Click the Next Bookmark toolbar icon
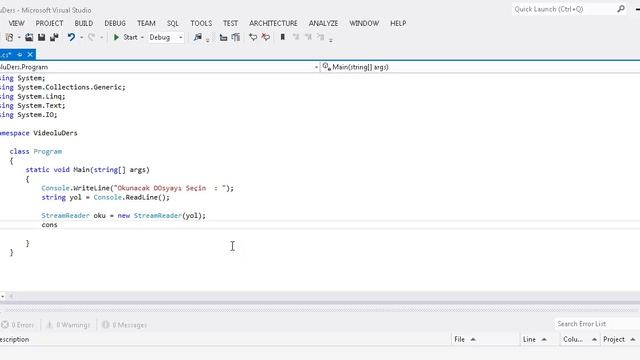The height and width of the screenshot is (360, 640). (x=308, y=37)
